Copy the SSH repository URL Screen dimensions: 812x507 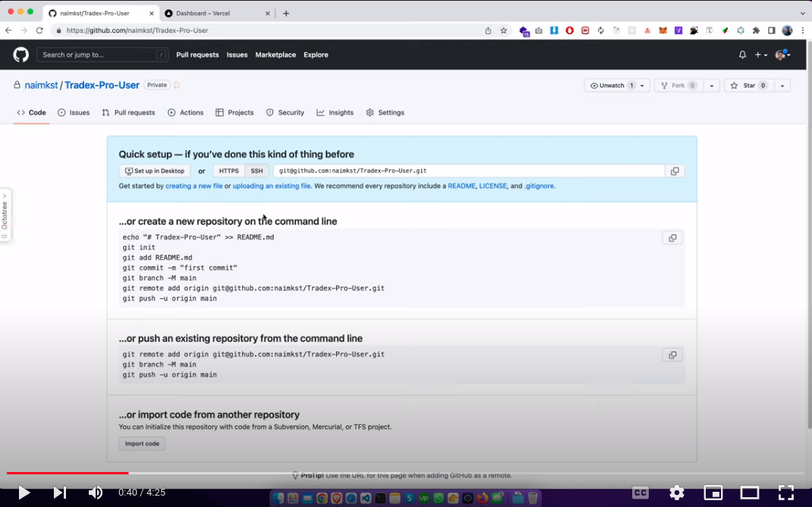[x=674, y=171]
